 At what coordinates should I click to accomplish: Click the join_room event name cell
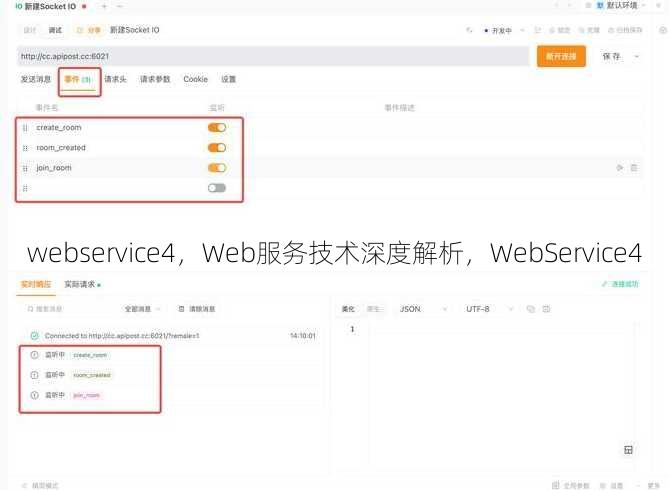point(54,168)
